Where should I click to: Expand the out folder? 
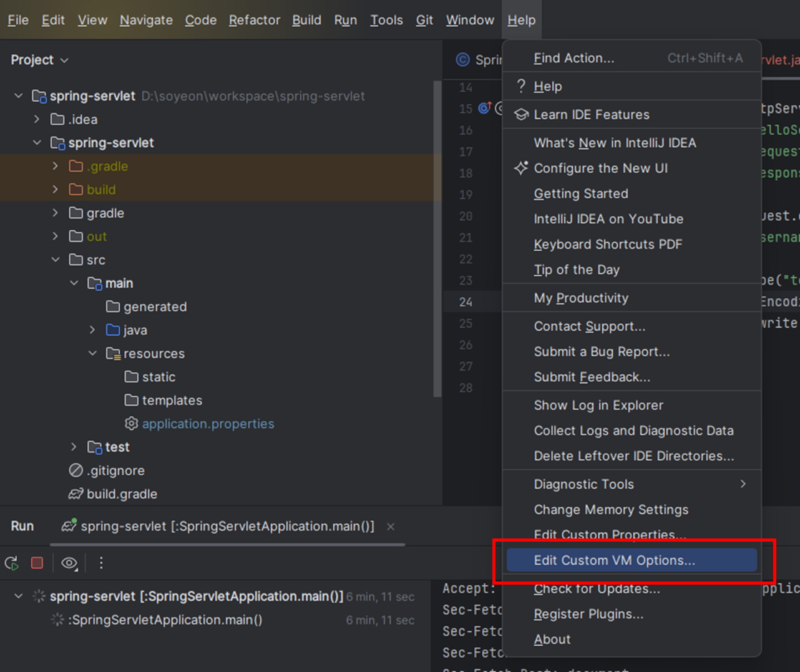[56, 236]
